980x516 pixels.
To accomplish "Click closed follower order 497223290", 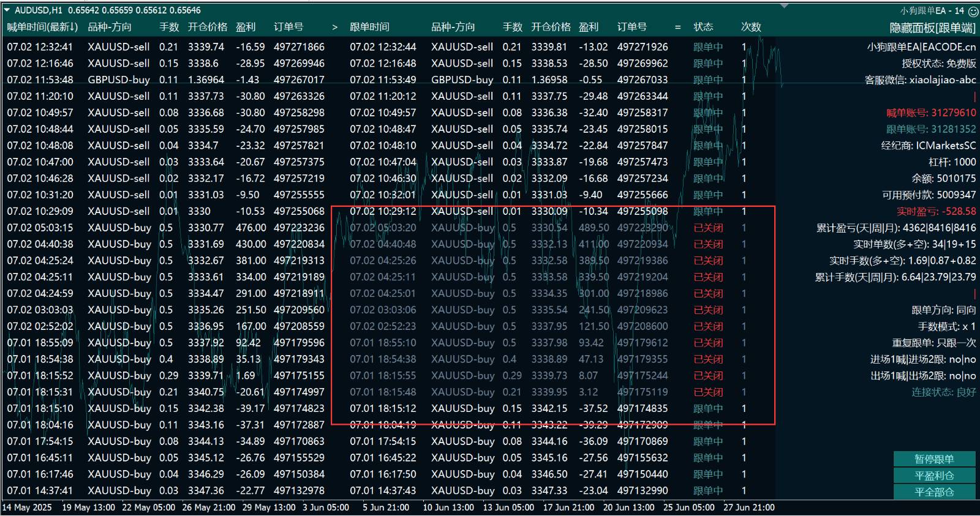I will 643,228.
